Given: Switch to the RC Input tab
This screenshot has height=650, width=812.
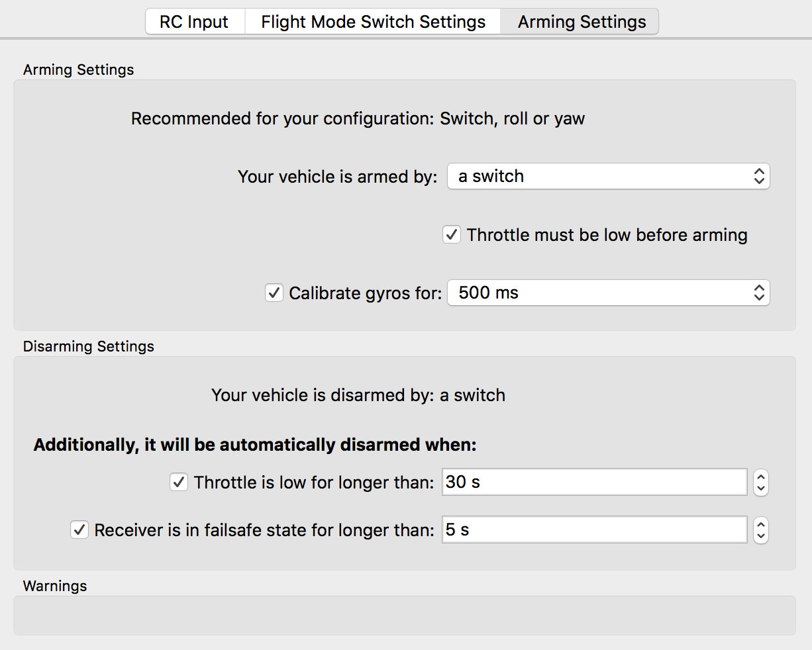Looking at the screenshot, I should click(195, 21).
